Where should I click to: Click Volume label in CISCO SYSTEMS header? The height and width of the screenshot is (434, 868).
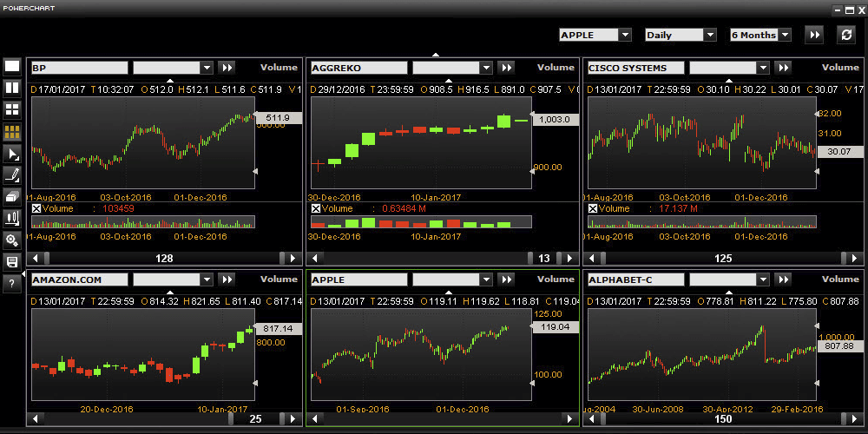(840, 68)
